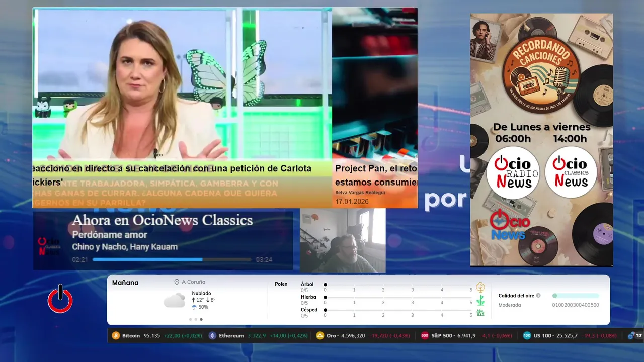Screen dimensions: 644x362
Task: Click the S&P 500 change −4,1 (−0,06%)
Action: pos(496,335)
